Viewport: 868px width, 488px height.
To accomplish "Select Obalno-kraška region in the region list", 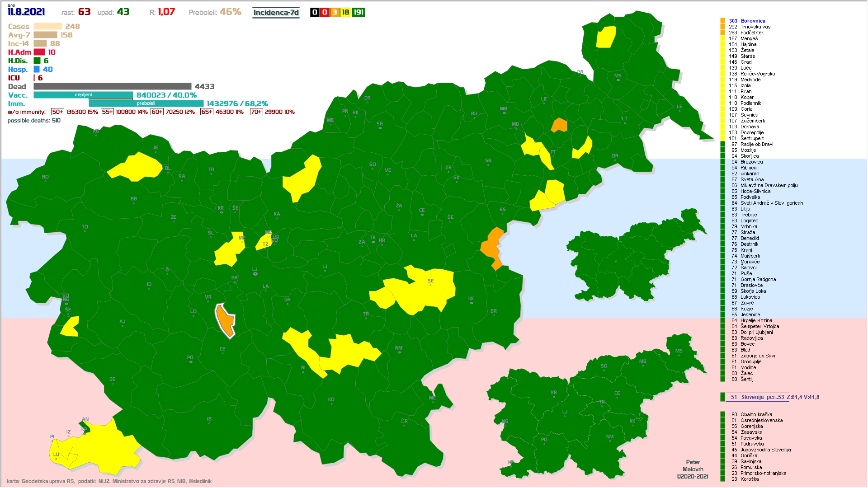I will click(756, 414).
